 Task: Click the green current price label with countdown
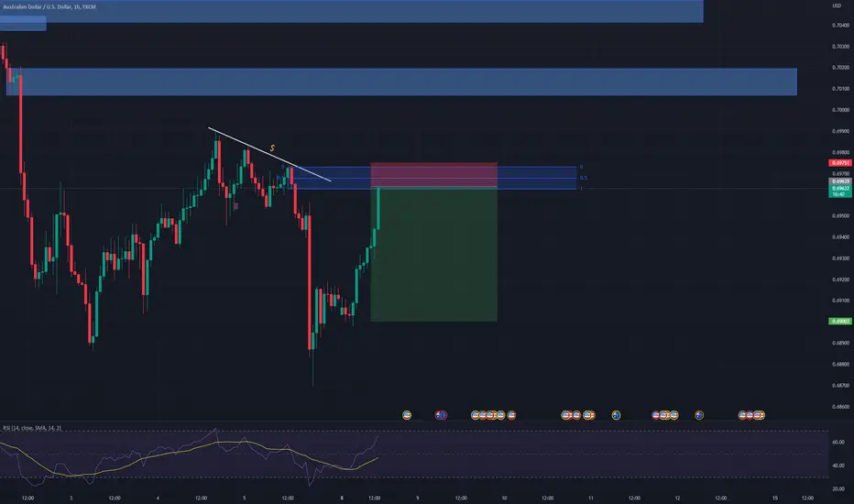tap(840, 192)
